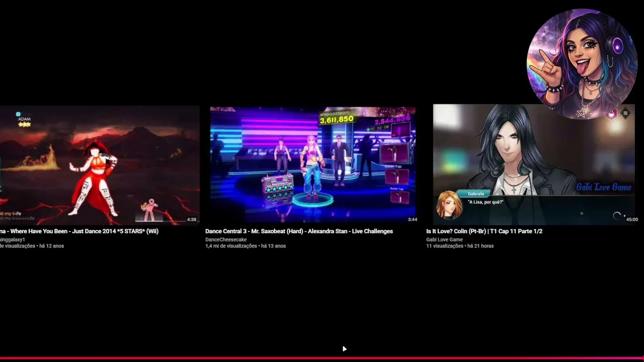Click title 'Is It Love? Colin (Pt-Br) | T1 Cap 11'
Image resolution: width=644 pixels, height=362 pixels.
tap(484, 231)
